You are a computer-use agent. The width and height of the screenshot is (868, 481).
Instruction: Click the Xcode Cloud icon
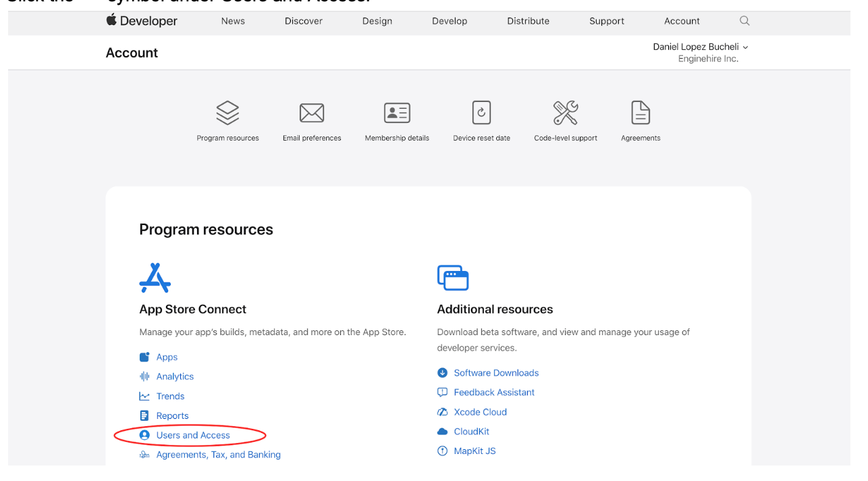pos(443,412)
